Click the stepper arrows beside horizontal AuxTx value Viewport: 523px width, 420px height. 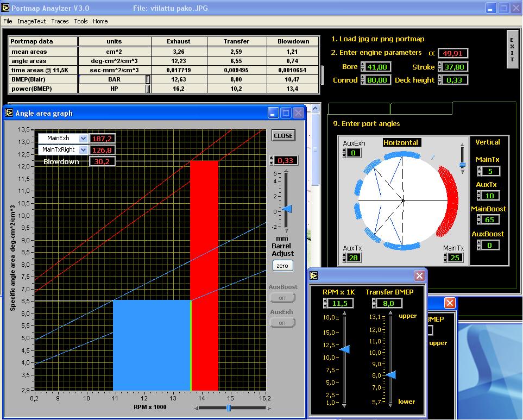tap(344, 258)
